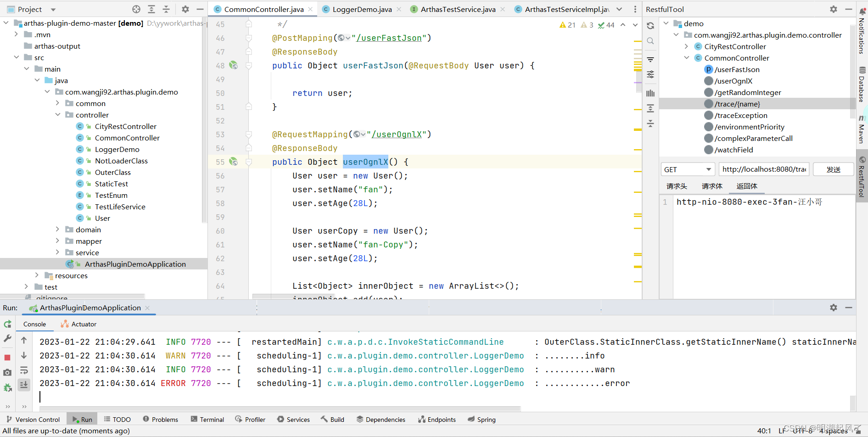The height and width of the screenshot is (437, 868).
Task: Attach debugger via green bug icon
Action: point(7,387)
